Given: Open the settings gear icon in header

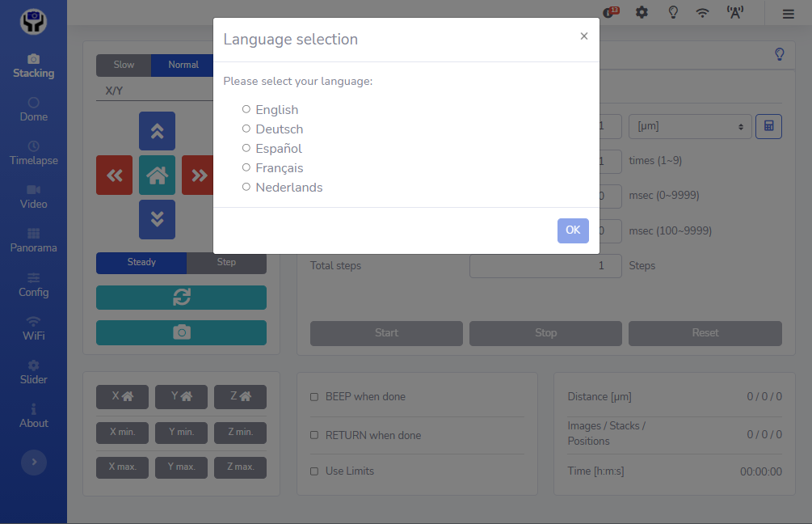Looking at the screenshot, I should pyautogui.click(x=642, y=12).
